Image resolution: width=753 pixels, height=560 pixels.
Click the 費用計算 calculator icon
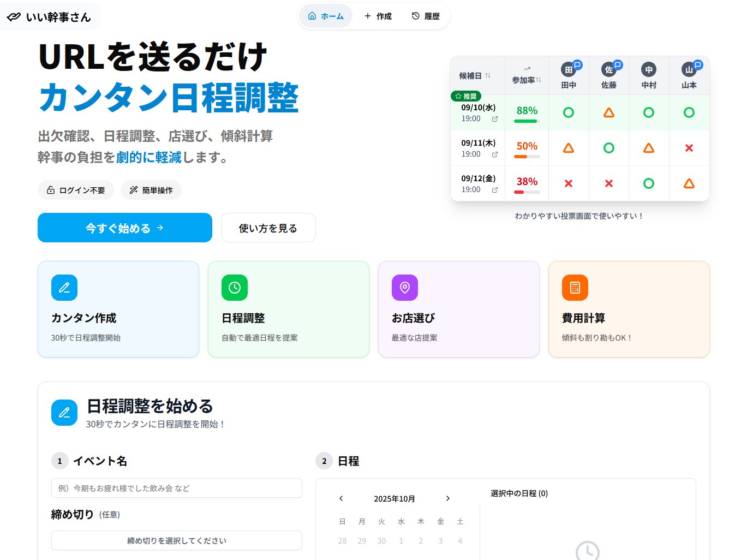[x=575, y=288]
